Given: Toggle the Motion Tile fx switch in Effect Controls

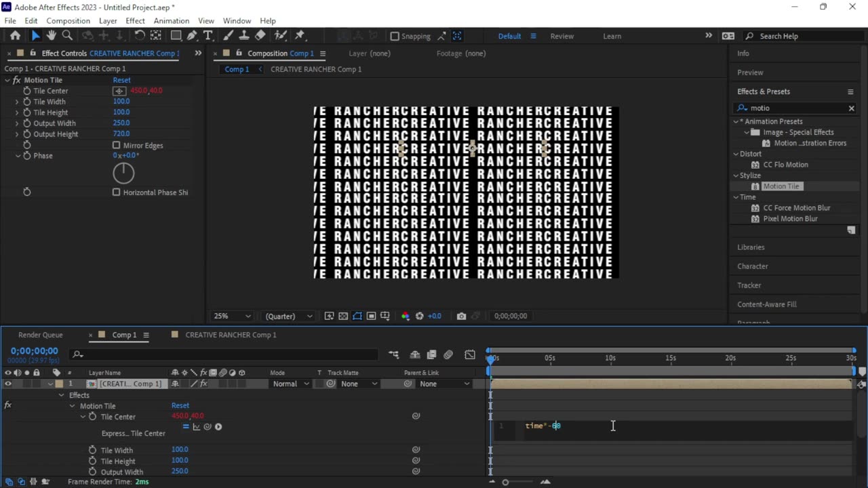Looking at the screenshot, I should click(x=16, y=80).
